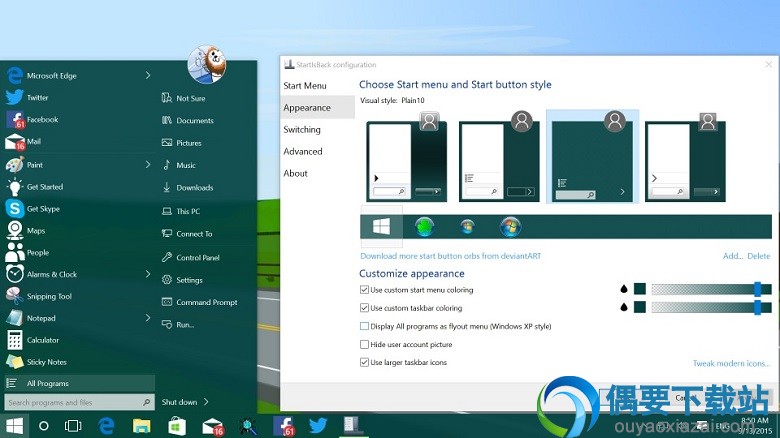Select the Windows 10 flat start button style
The width and height of the screenshot is (780, 438).
click(382, 227)
